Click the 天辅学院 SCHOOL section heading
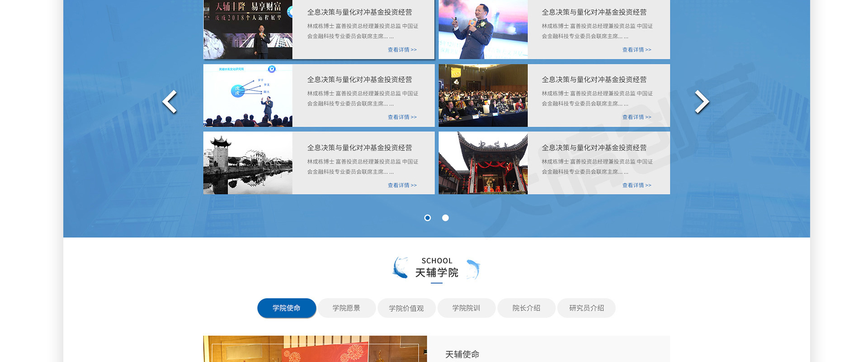The height and width of the screenshot is (362, 868). pos(436,268)
